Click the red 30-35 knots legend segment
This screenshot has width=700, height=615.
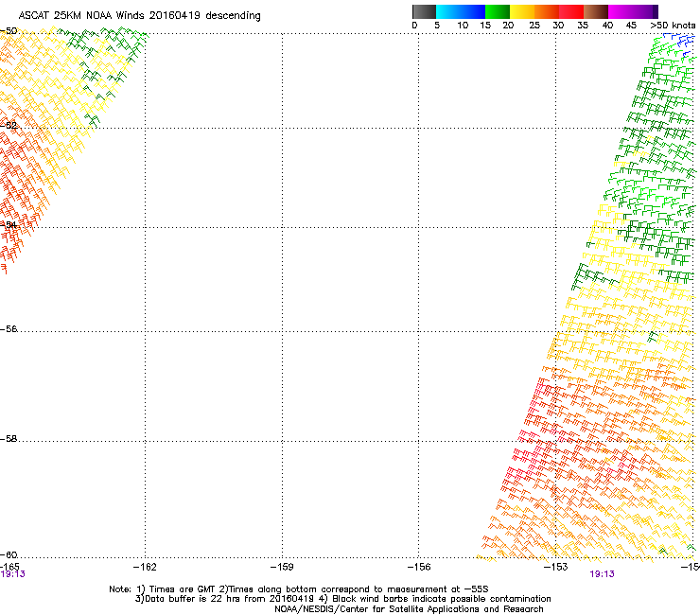571,11
